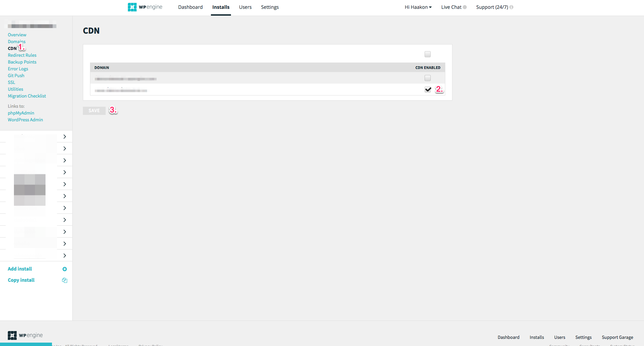Image resolution: width=644 pixels, height=346 pixels.
Task: Go to the SSL settings link
Action: 12,83
